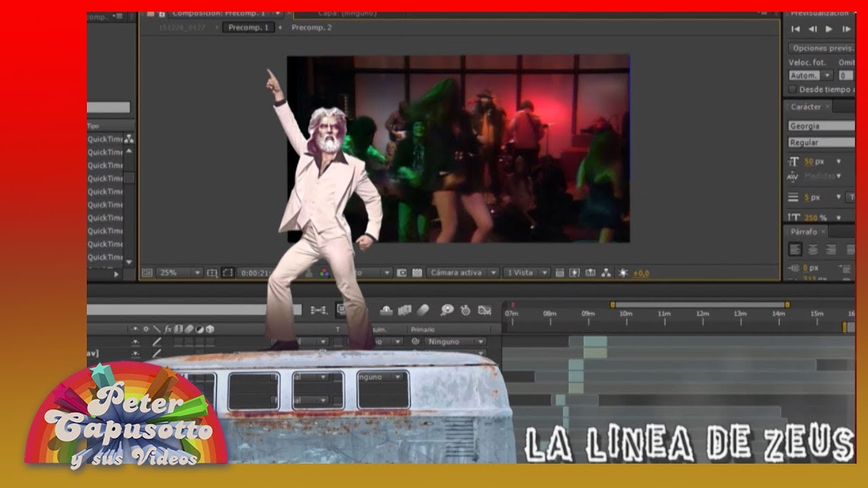This screenshot has width=868, height=488.
Task: Toggle the region of interest icon
Action: (x=401, y=272)
